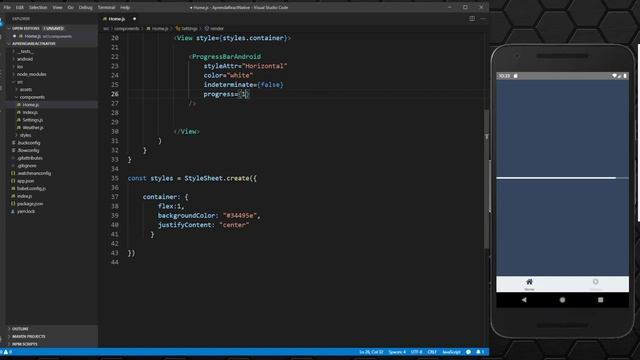Click the Ln 26 cursor position indicator
640x360 pixels.
(371, 352)
